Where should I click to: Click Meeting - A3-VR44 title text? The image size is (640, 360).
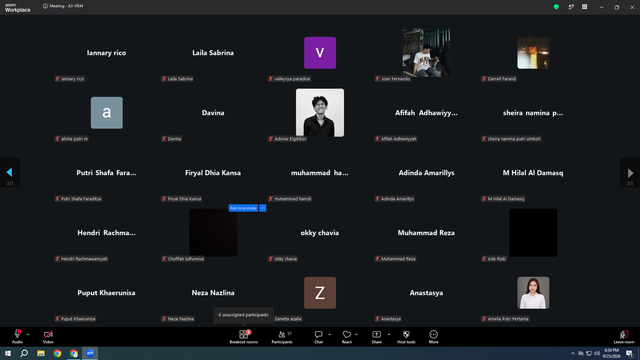[66, 6]
